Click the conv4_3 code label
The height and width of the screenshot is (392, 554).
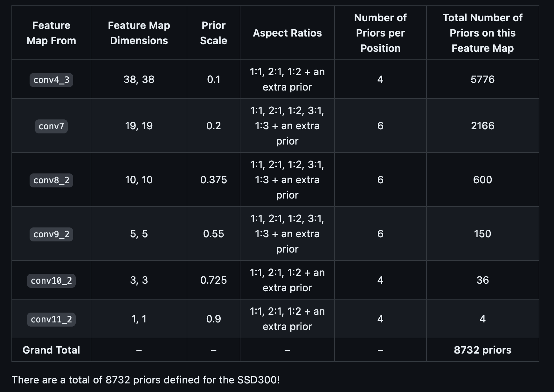pos(51,80)
